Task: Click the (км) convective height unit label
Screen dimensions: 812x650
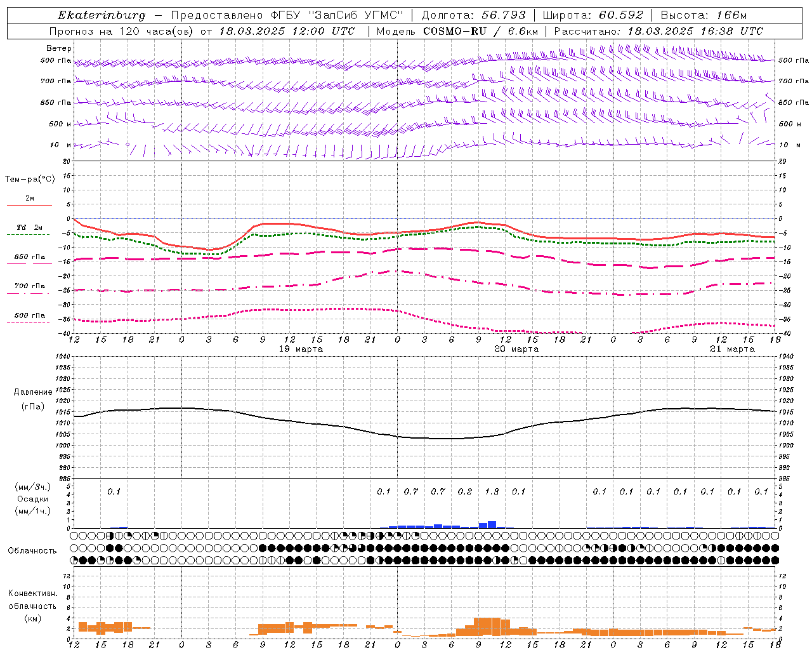Action: coord(32,618)
